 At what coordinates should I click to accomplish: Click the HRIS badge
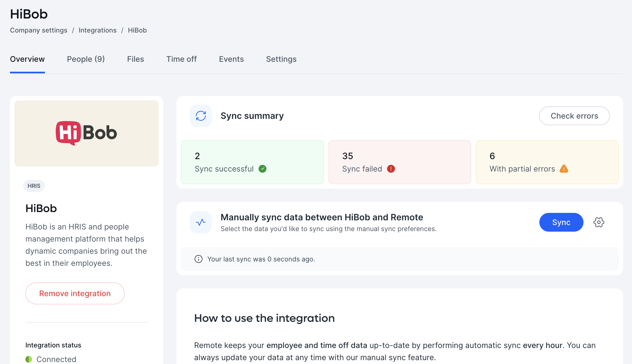tap(34, 186)
